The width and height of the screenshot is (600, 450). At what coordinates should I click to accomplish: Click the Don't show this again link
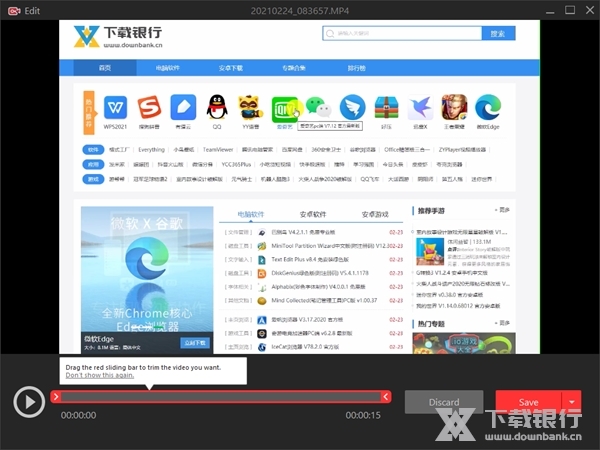point(99,375)
